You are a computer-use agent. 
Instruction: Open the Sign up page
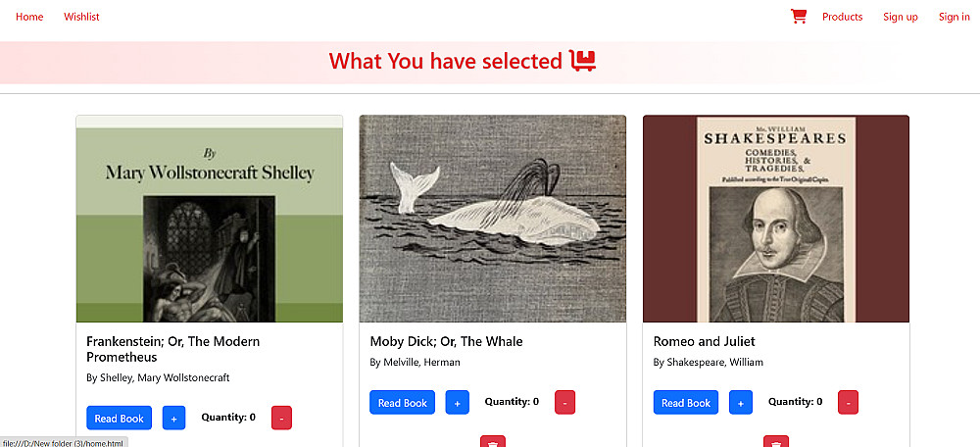900,17
